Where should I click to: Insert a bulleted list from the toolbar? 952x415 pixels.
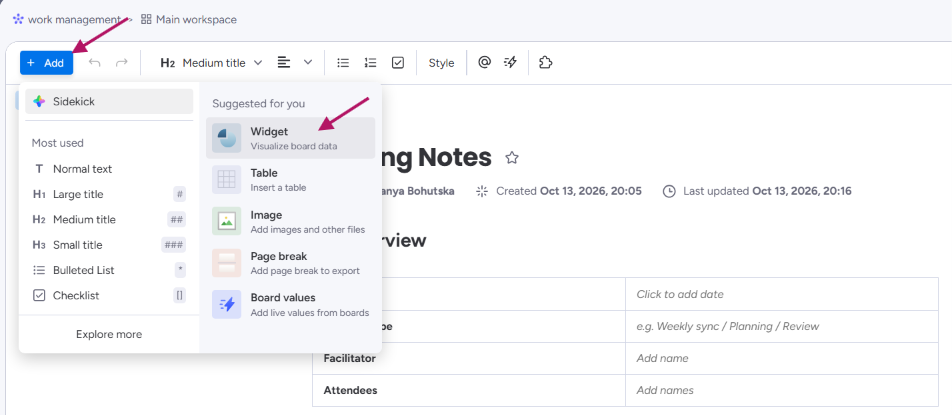click(343, 62)
